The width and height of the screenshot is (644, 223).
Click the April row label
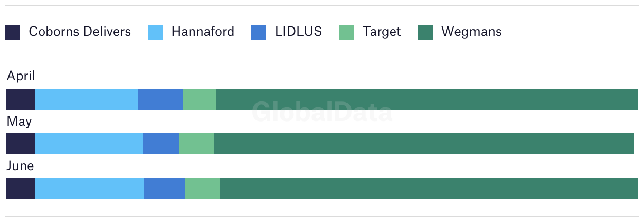(x=21, y=77)
